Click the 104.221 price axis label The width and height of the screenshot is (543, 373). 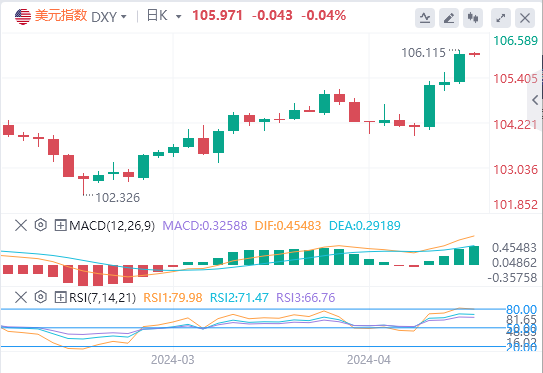coord(515,125)
